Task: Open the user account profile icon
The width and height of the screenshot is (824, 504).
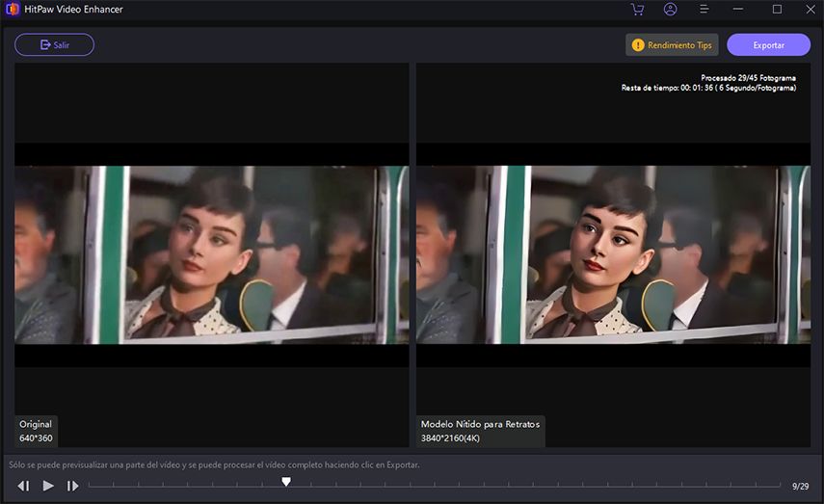Action: point(670,10)
